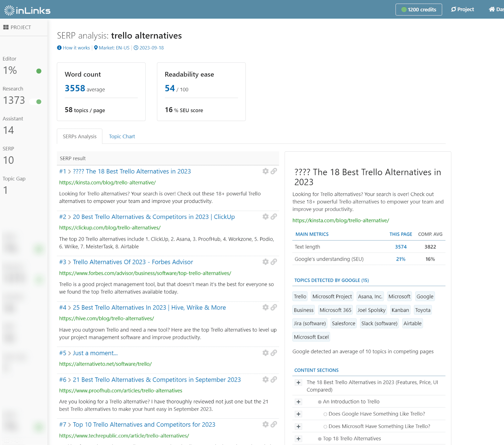Switch to the Topic Chart tab
This screenshot has width=504, height=445.
click(122, 136)
